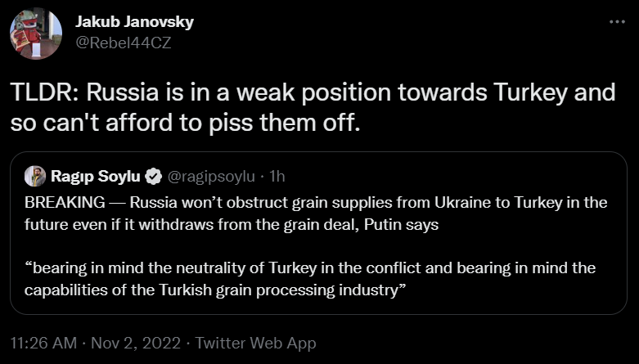Click the verified badge beside Ragıp Soylu
This screenshot has width=639, height=364.
coord(153,176)
